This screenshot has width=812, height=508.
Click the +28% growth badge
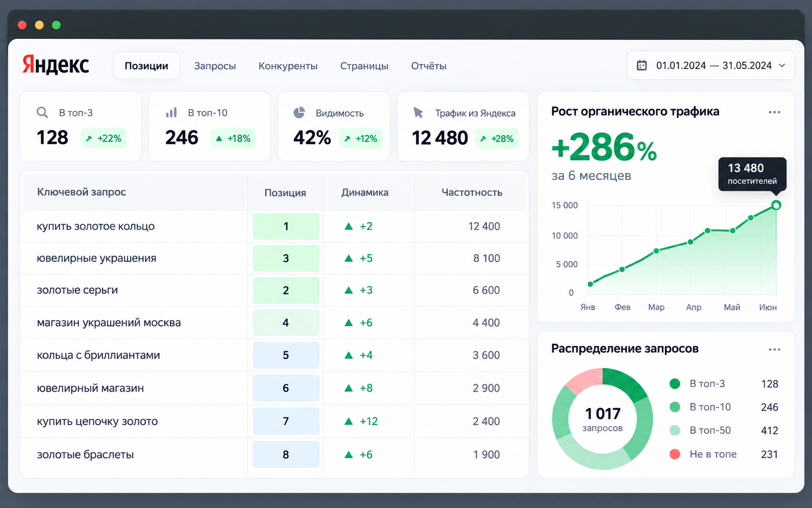497,138
